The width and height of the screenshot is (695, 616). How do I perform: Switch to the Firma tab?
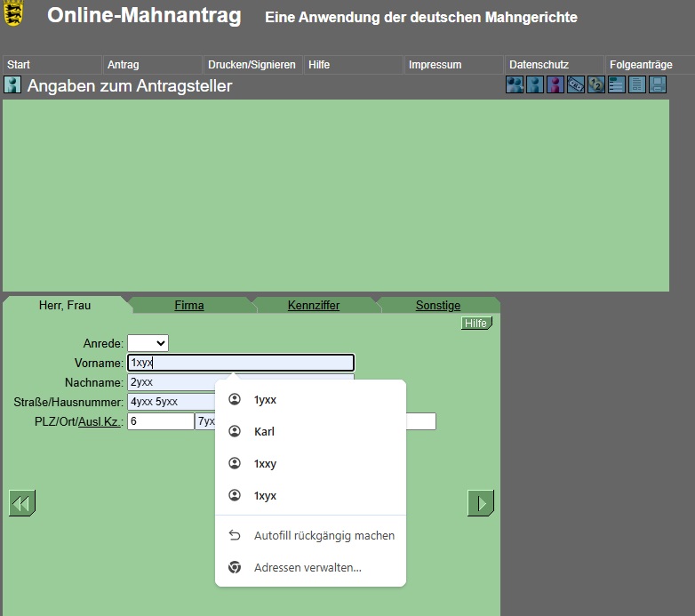point(189,305)
